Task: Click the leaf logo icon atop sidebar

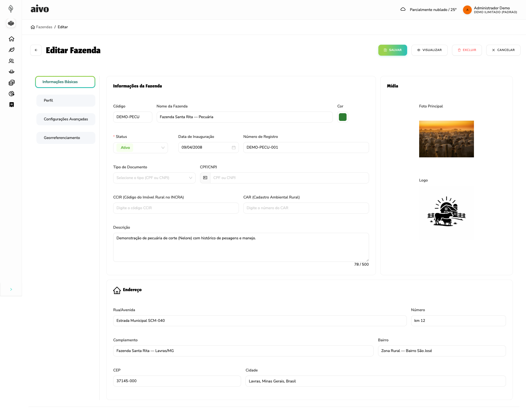Action: pyautogui.click(x=11, y=9)
